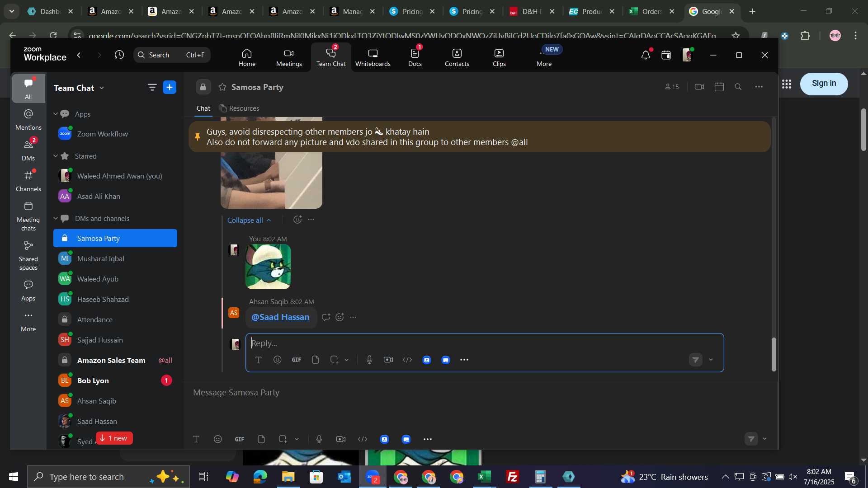Screen dimensions: 868x488
Task: Open the Zoom Workflow chat
Action: (115, 134)
